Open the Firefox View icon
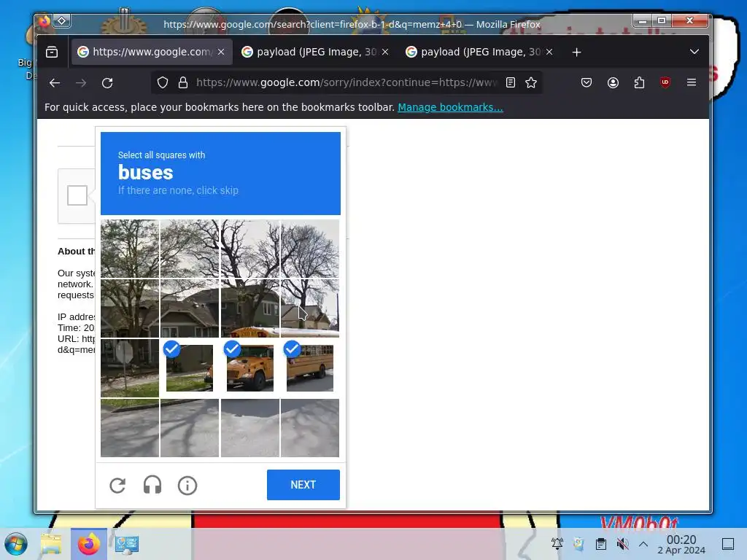The width and height of the screenshot is (747, 560). (x=52, y=52)
